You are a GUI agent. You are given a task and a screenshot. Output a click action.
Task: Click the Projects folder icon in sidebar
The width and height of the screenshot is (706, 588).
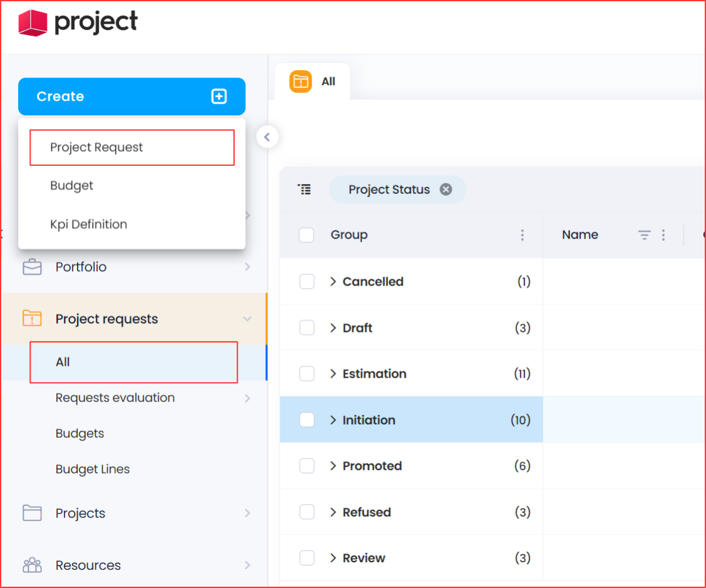point(32,513)
